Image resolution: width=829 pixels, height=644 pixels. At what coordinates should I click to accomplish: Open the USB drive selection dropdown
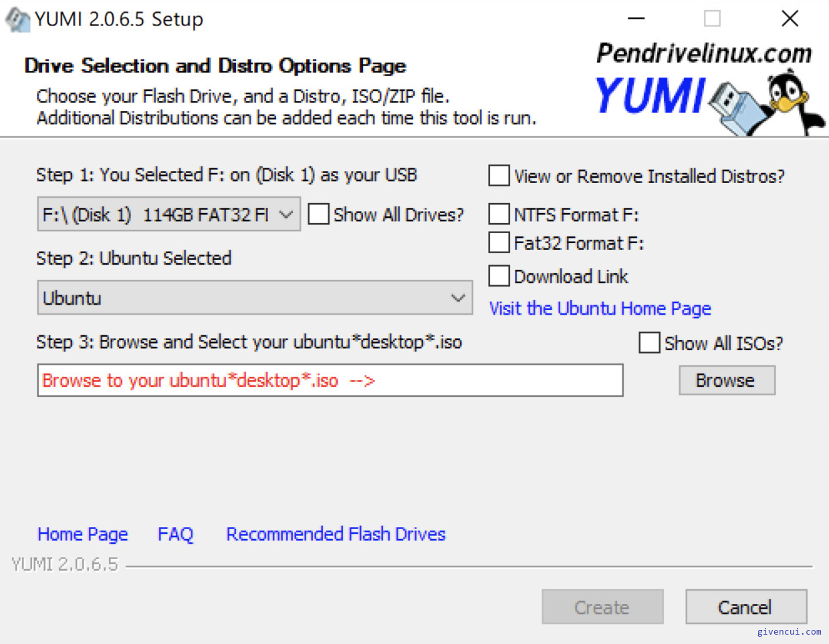coord(168,214)
